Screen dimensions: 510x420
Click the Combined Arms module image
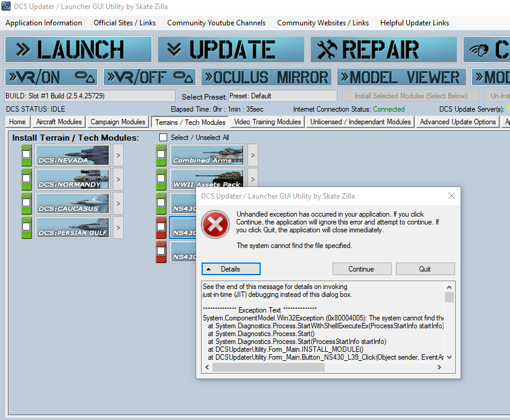pyautogui.click(x=207, y=155)
